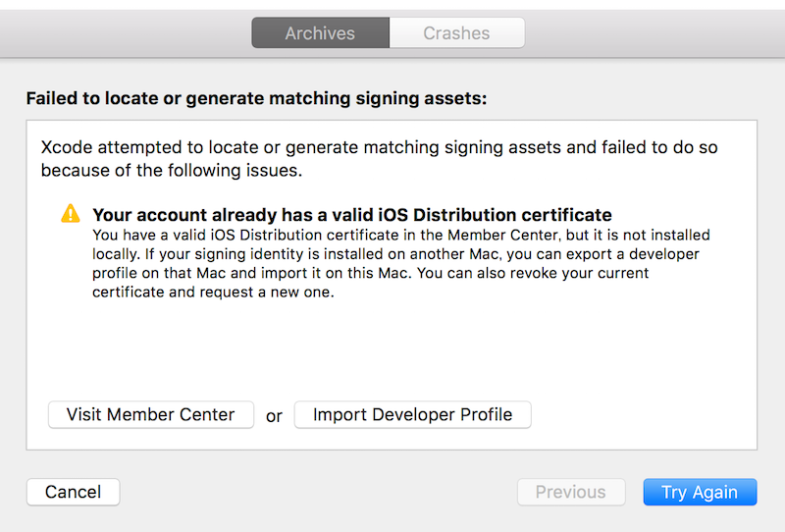Cancel the signing assets dialog
785x532 pixels.
point(73,492)
